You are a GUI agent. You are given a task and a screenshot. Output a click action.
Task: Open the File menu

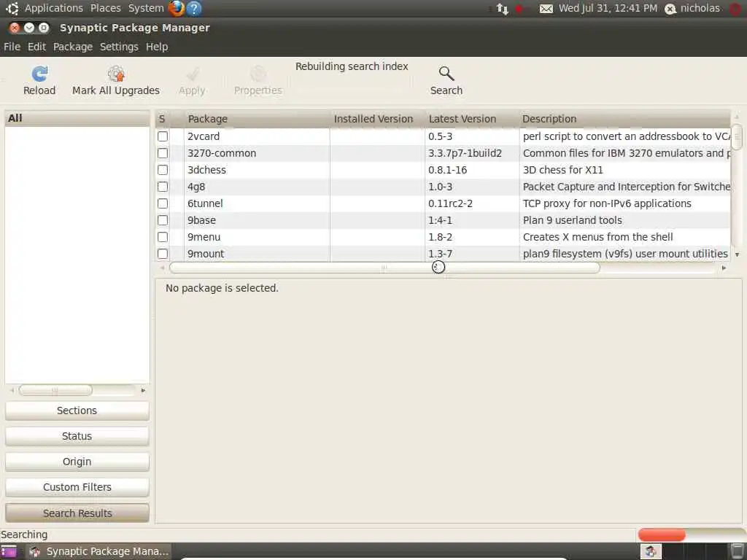[12, 47]
